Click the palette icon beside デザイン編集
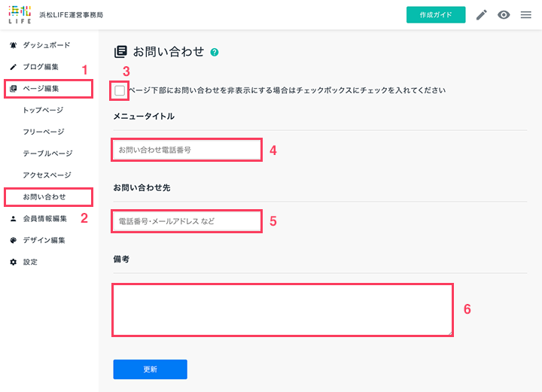 click(x=13, y=240)
